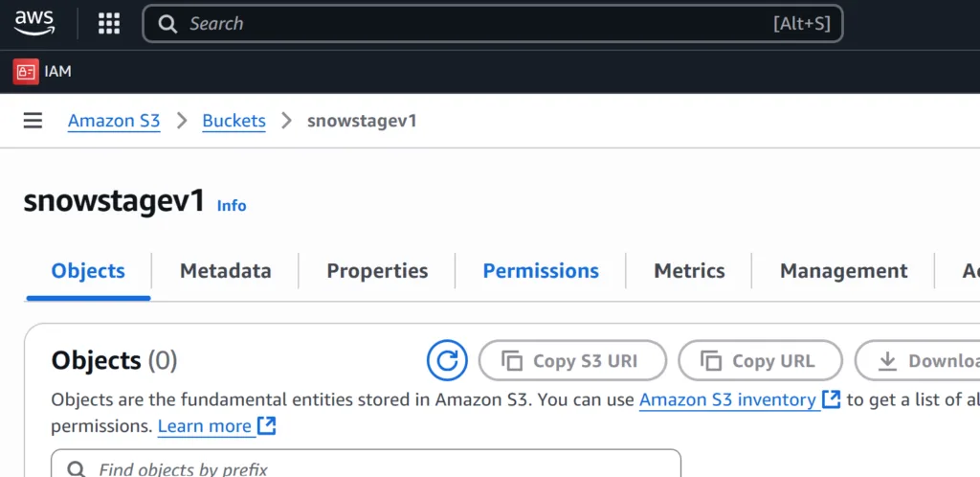Focus the top Search input field
This screenshot has width=980, height=477.
tap(493, 24)
